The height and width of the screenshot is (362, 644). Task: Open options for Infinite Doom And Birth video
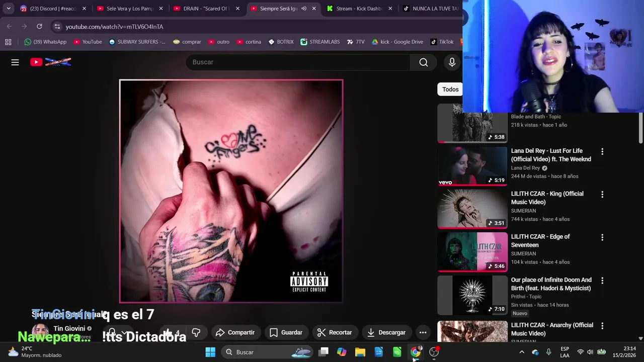602,281
